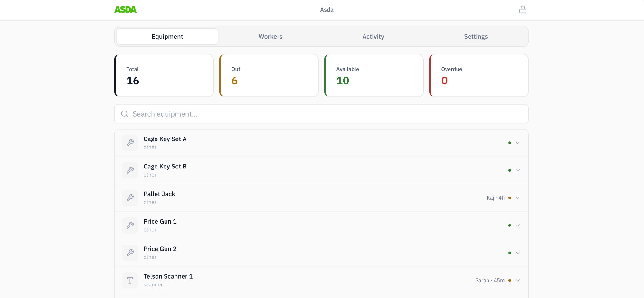The height and width of the screenshot is (298, 644).
Task: Switch to the Workers tab
Action: coord(270,36)
